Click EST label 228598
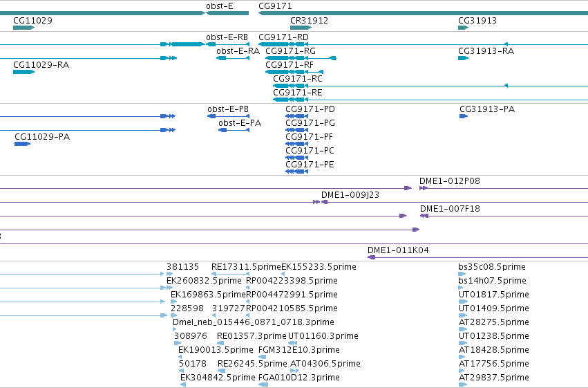588x388 pixels. pyautogui.click(x=187, y=308)
